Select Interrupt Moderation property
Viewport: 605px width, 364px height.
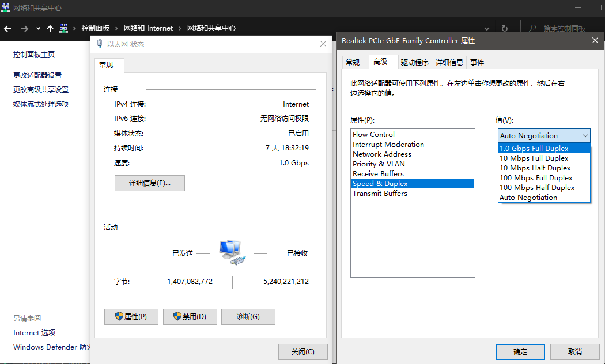413,144
